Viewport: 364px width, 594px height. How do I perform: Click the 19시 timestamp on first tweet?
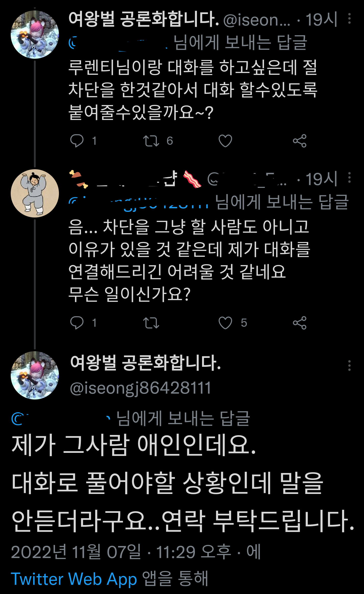[321, 19]
